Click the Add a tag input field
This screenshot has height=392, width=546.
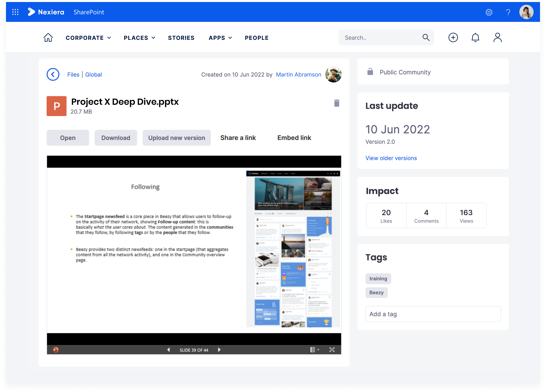click(x=433, y=314)
